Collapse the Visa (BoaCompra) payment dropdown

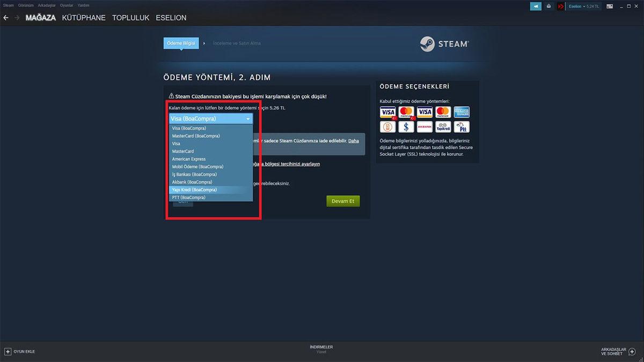pos(210,119)
